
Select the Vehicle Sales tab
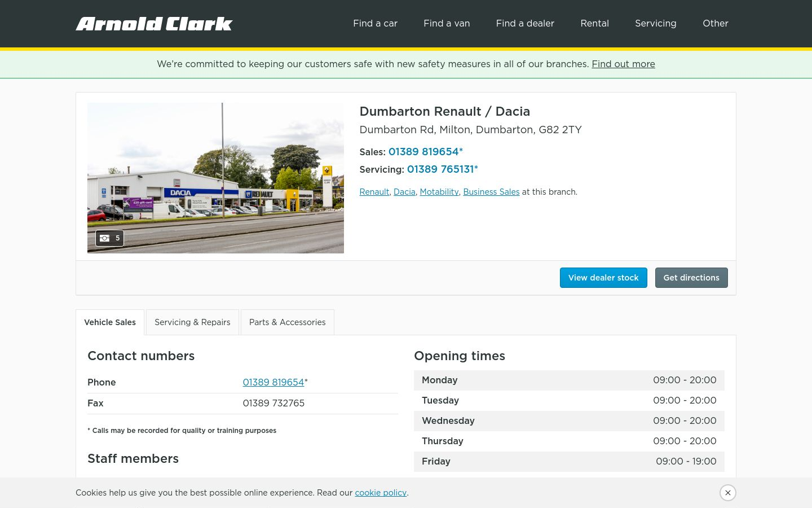[x=110, y=322]
